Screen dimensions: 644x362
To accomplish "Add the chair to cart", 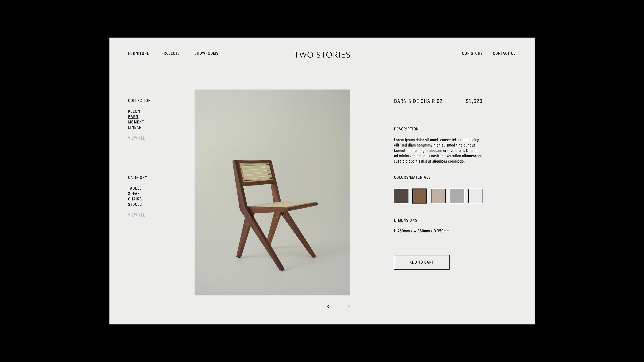I will click(x=422, y=262).
